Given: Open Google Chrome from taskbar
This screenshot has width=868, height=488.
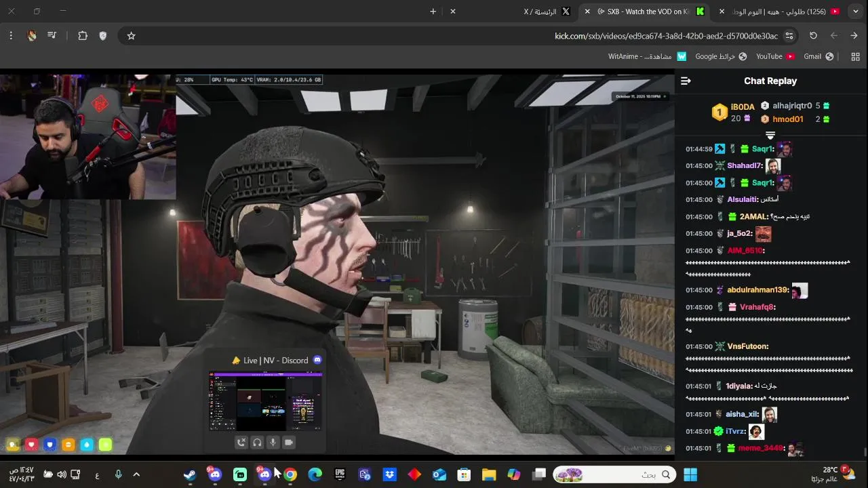Looking at the screenshot, I should (x=290, y=474).
